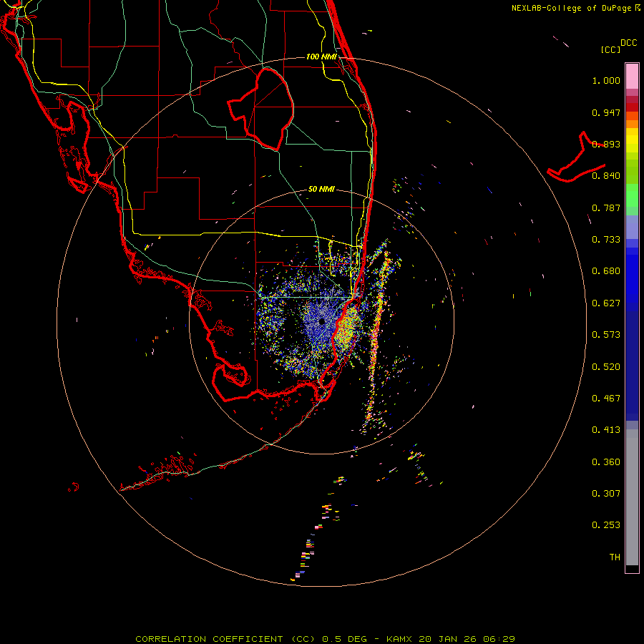Select the 0.573 scale value label
This screenshot has width=644, height=644.
coord(606,335)
